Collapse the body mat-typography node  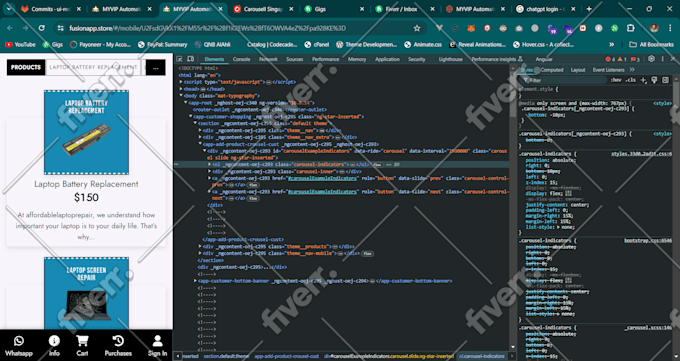181,96
